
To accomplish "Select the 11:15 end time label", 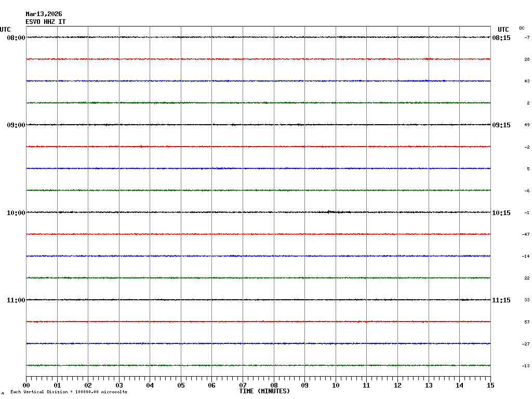I will 501,300.
